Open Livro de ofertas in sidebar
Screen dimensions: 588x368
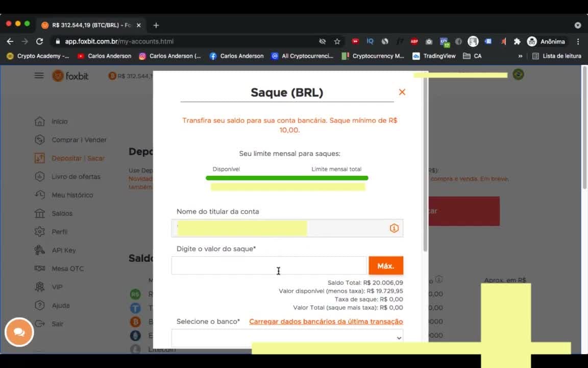click(76, 176)
